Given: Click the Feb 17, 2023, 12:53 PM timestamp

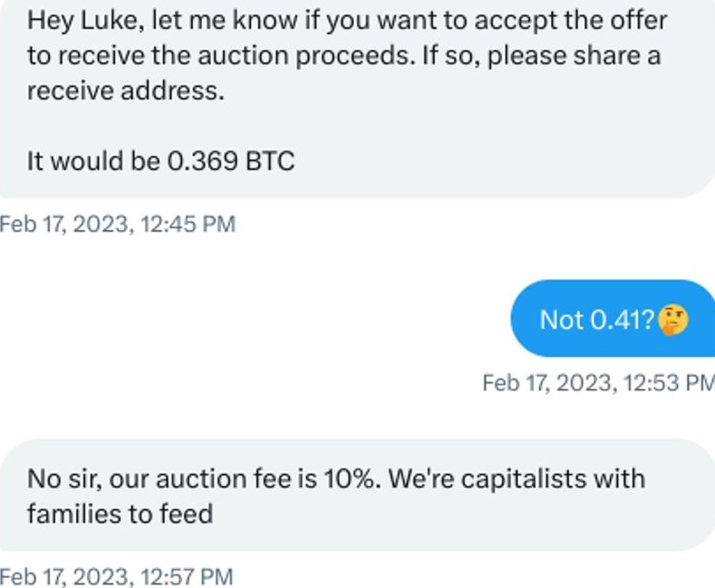Looking at the screenshot, I should tap(598, 382).
